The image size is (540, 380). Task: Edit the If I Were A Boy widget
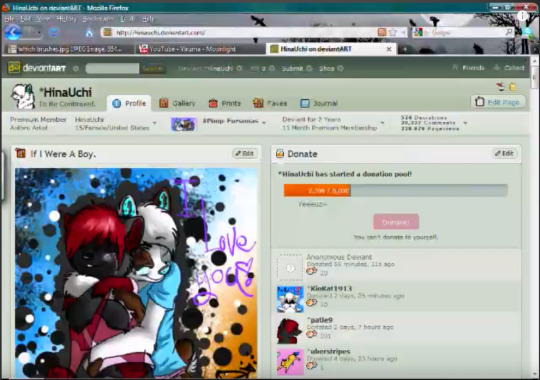pos(245,154)
